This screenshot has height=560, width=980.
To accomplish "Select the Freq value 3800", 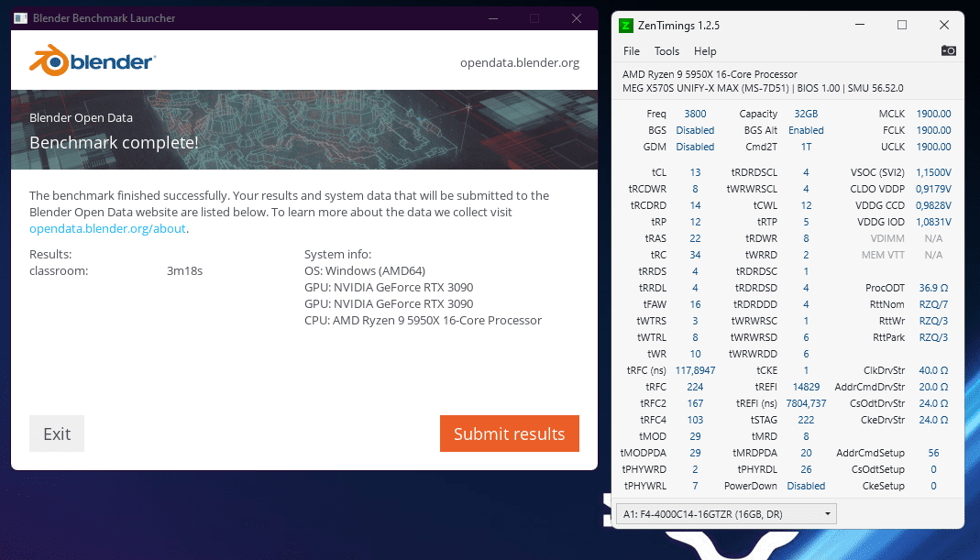I will click(x=695, y=114).
